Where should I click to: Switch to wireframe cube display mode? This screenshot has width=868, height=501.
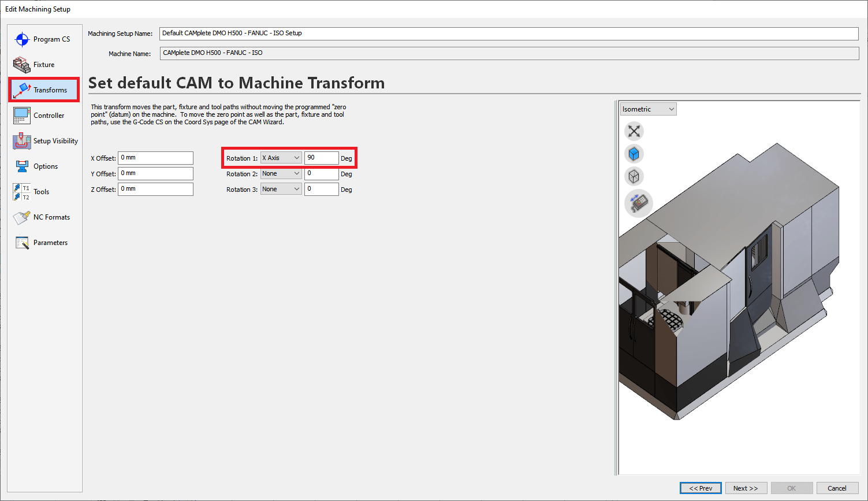(634, 176)
